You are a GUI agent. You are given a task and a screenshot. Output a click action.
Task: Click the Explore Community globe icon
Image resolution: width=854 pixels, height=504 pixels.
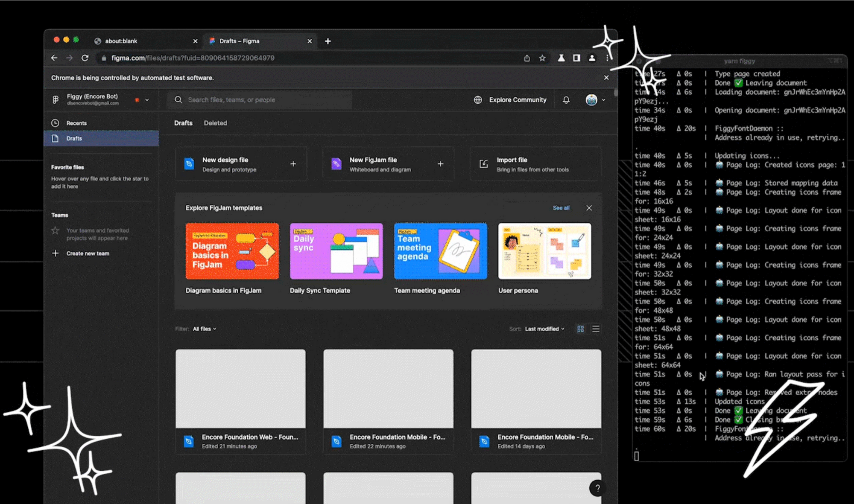478,100
